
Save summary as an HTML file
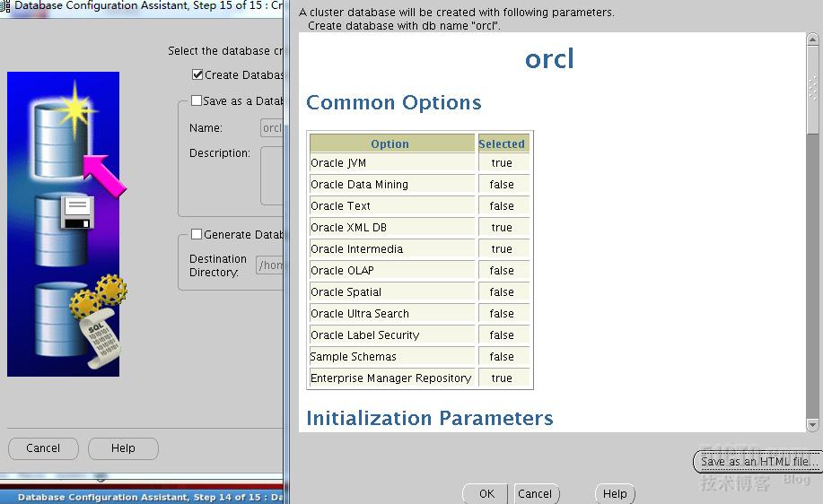[x=758, y=462]
